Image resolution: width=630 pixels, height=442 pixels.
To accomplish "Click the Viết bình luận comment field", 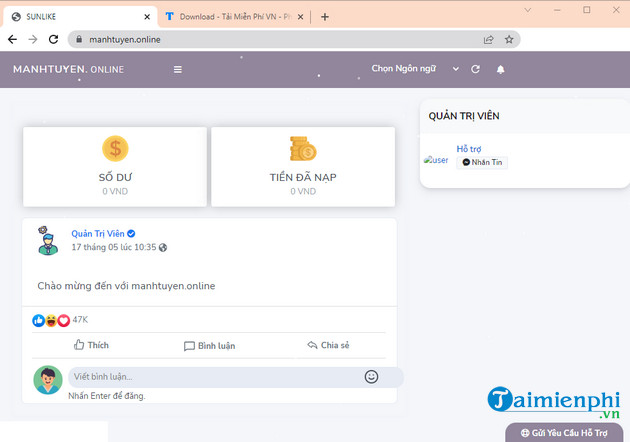I will click(x=235, y=377).
